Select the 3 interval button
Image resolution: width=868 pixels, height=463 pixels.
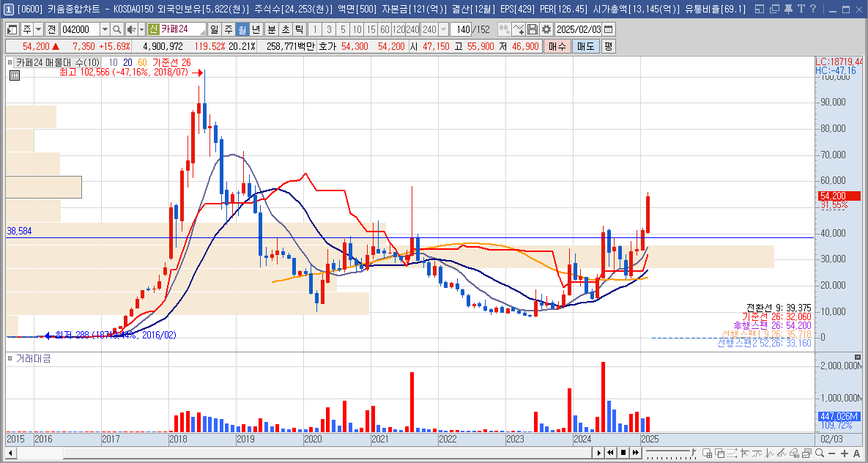tap(329, 29)
